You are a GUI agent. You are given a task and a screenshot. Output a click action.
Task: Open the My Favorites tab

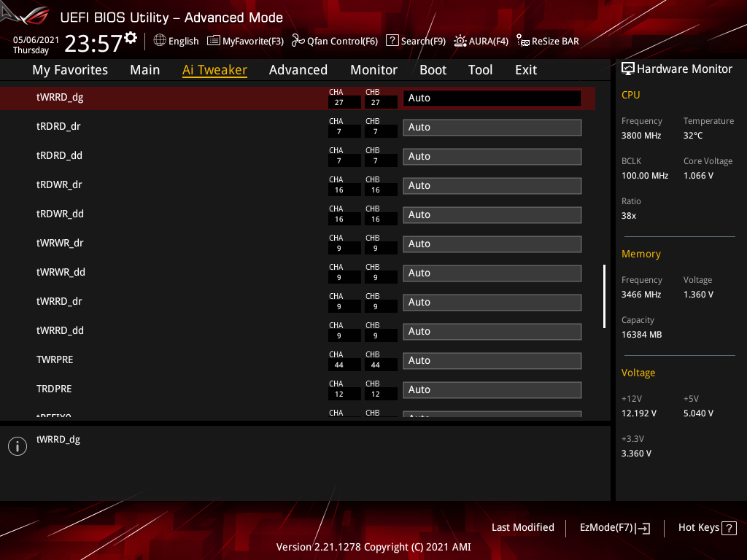(x=70, y=70)
